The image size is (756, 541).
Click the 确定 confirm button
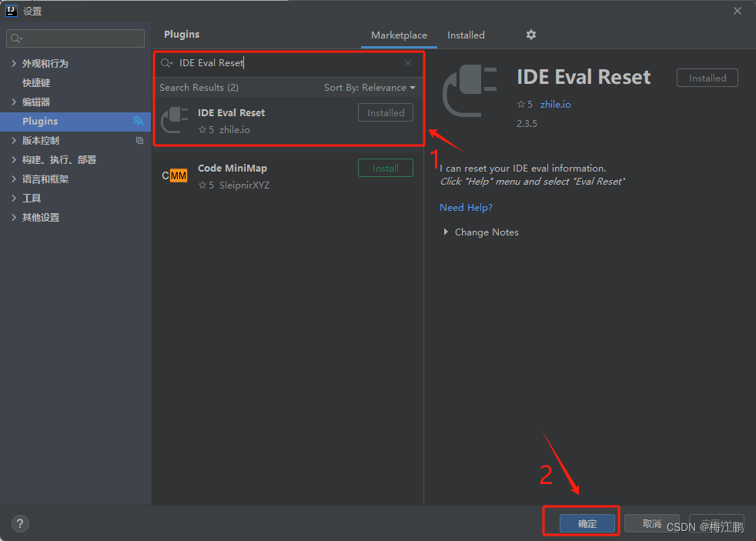point(587,523)
